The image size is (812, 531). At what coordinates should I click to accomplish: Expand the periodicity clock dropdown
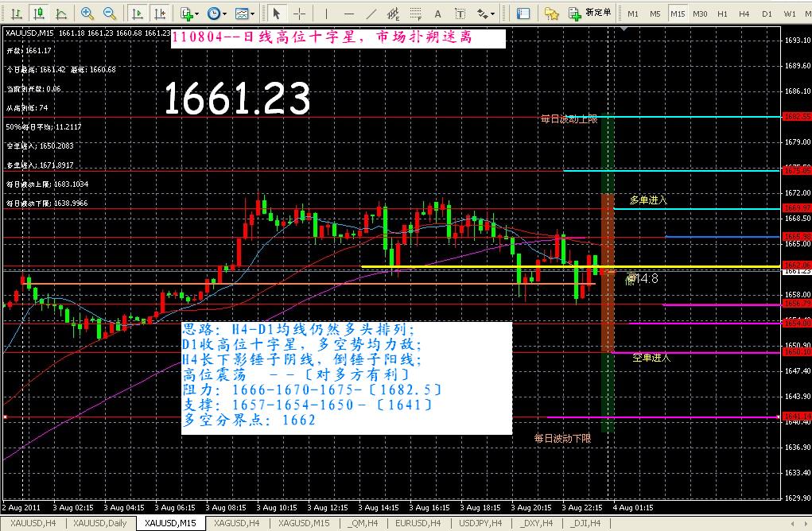point(216,14)
